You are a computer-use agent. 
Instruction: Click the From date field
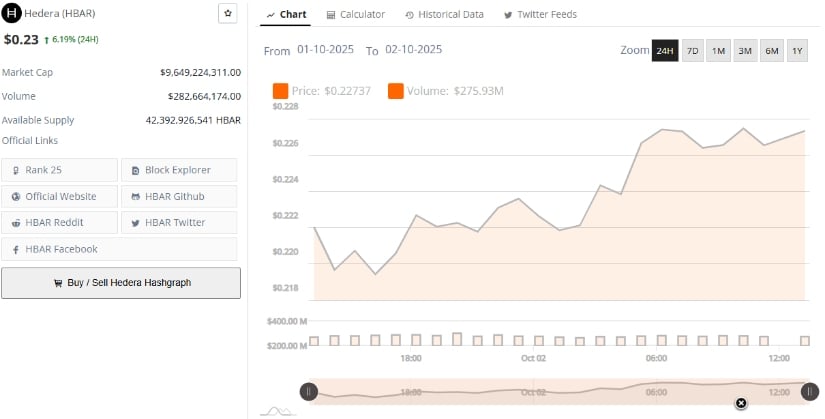[326, 50]
